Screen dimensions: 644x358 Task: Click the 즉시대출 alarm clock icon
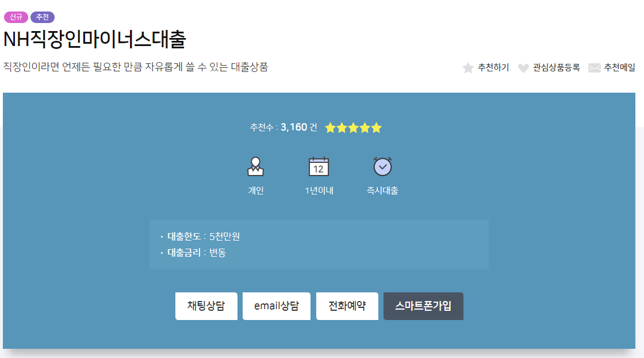382,166
